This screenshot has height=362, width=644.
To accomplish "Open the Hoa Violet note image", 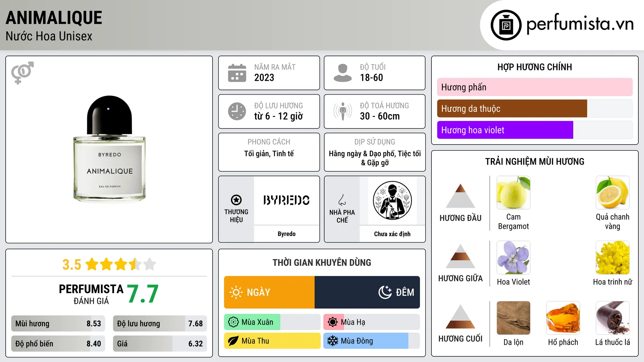I will (x=514, y=258).
